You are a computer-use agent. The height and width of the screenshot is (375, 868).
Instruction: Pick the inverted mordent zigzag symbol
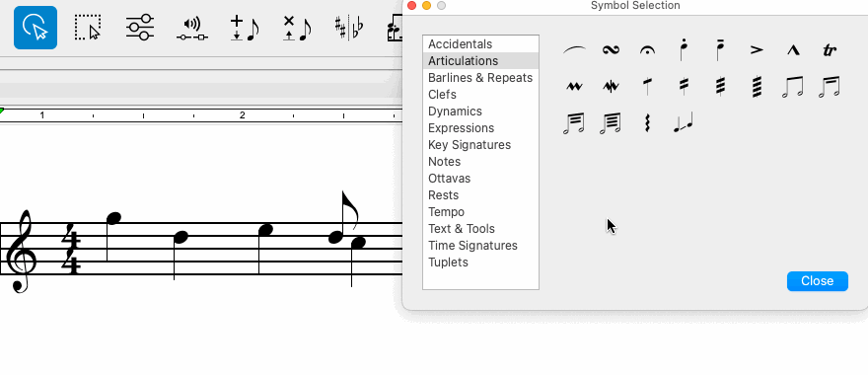(574, 87)
